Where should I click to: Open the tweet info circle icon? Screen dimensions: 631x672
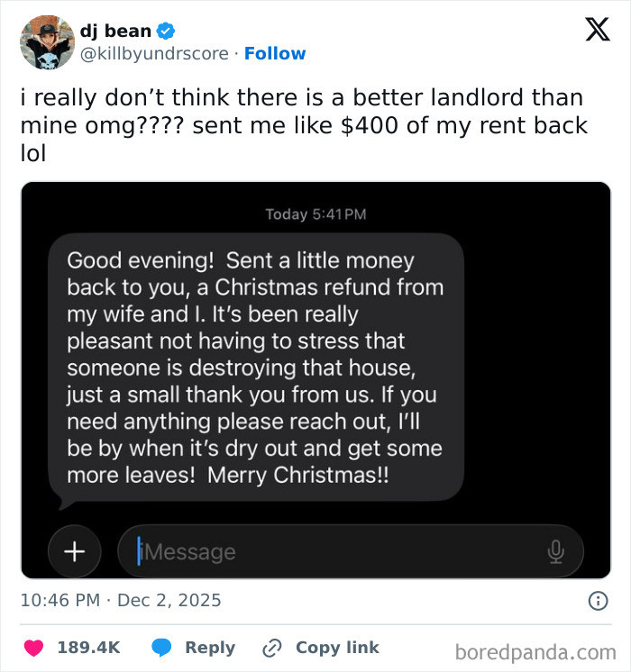point(597,600)
